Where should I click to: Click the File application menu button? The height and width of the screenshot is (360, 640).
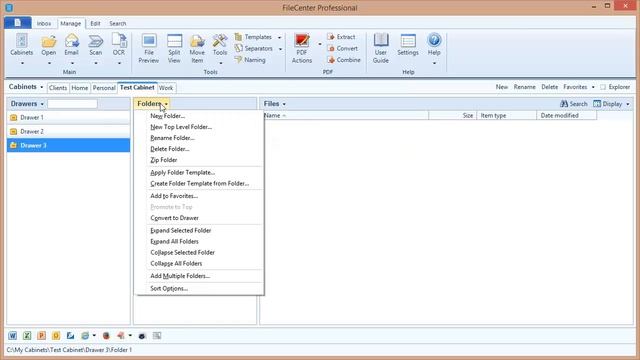click(x=18, y=23)
